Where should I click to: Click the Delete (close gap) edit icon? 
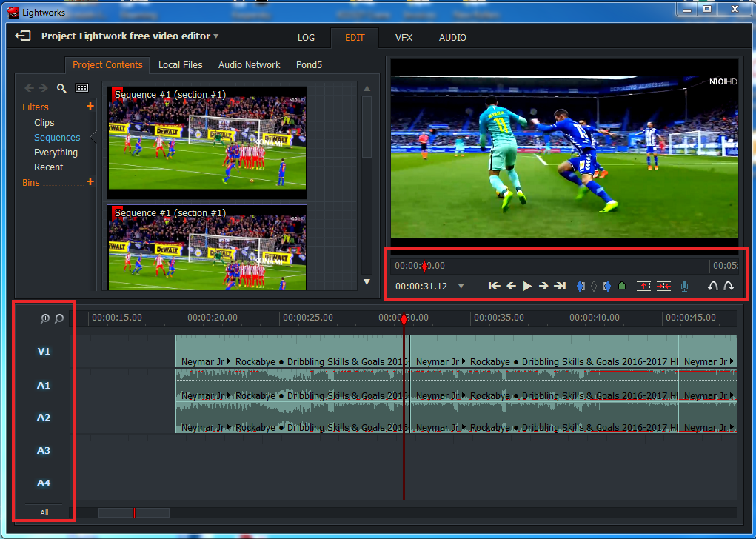[664, 287]
